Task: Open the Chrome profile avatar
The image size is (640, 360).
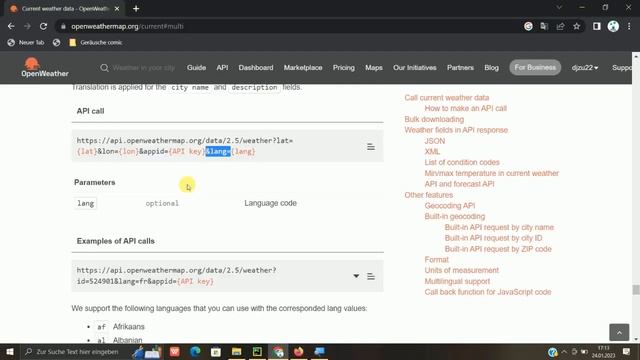Action: pos(613,26)
